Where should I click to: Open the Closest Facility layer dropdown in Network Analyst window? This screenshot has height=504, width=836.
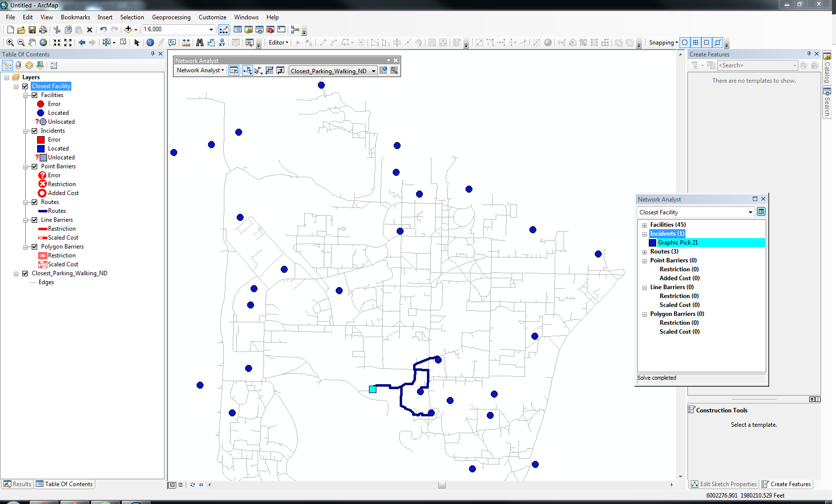[x=750, y=212]
